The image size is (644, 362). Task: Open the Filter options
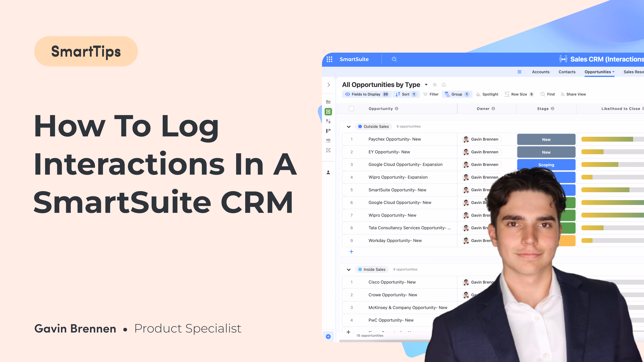point(431,94)
